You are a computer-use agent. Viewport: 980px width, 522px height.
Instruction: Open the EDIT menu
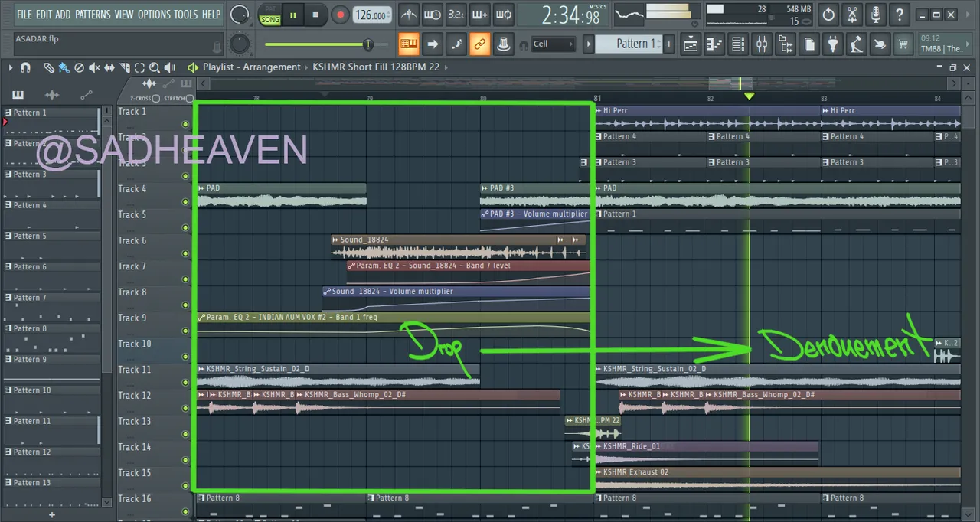click(44, 15)
